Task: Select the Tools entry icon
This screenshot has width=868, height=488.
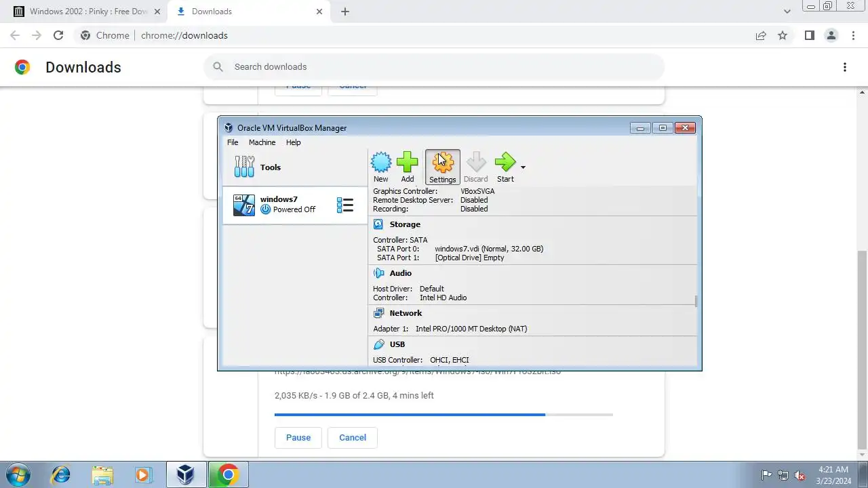Action: [x=244, y=167]
